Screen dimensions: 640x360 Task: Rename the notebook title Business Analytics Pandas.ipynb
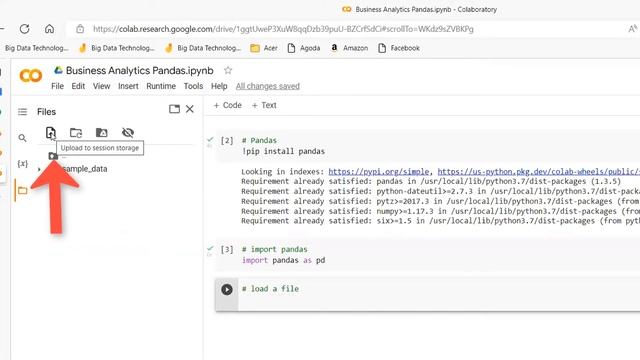[x=140, y=71]
